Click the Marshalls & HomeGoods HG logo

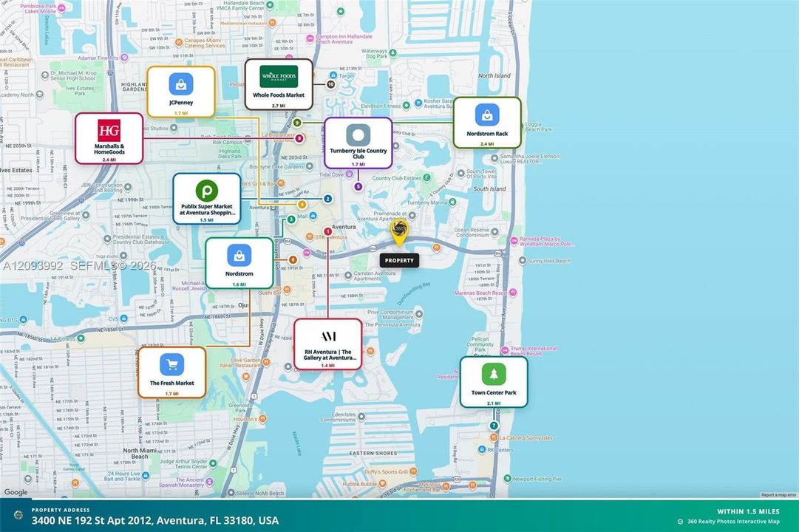[109, 131]
